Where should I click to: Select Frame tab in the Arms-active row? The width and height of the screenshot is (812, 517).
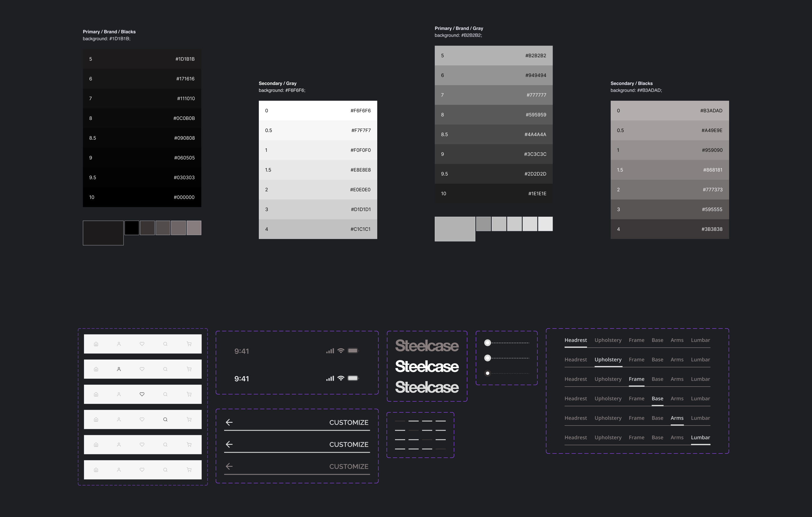pyautogui.click(x=637, y=418)
